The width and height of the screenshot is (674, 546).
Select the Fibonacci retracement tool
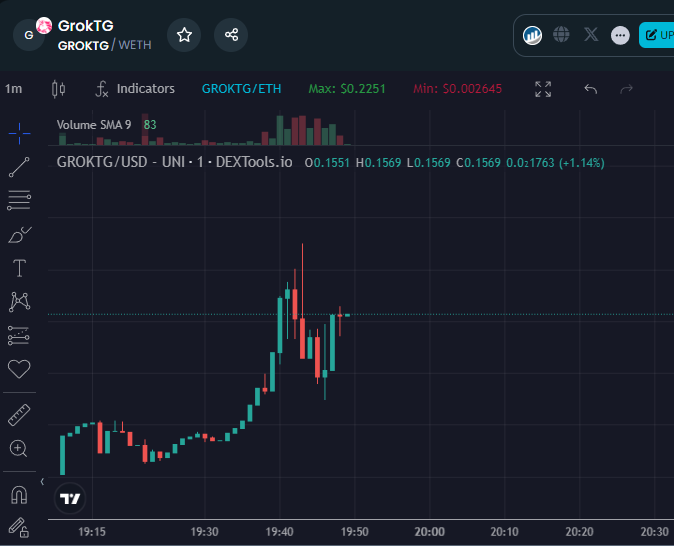(19, 200)
